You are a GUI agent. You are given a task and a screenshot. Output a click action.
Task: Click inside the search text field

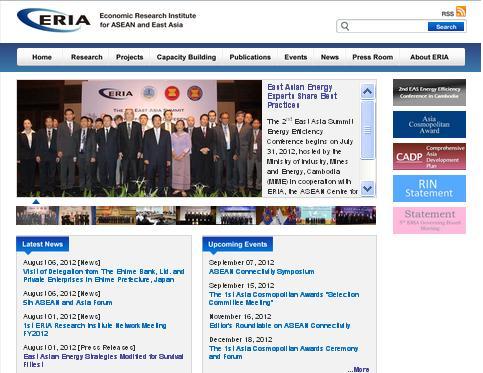pyautogui.click(x=389, y=26)
